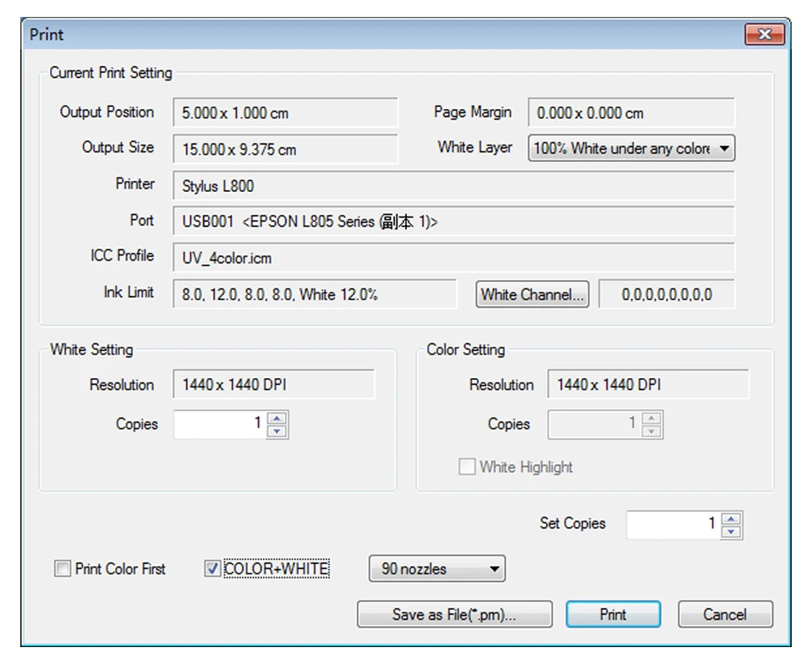Image resolution: width=812 pixels, height=664 pixels.
Task: Uncheck the COLOR+WHITE checkbox
Action: pos(212,568)
